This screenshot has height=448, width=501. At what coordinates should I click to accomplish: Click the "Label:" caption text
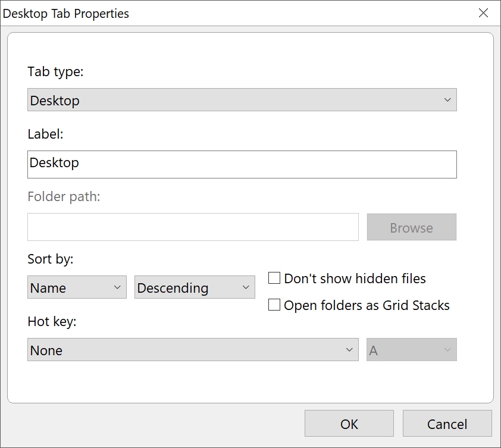coord(45,134)
